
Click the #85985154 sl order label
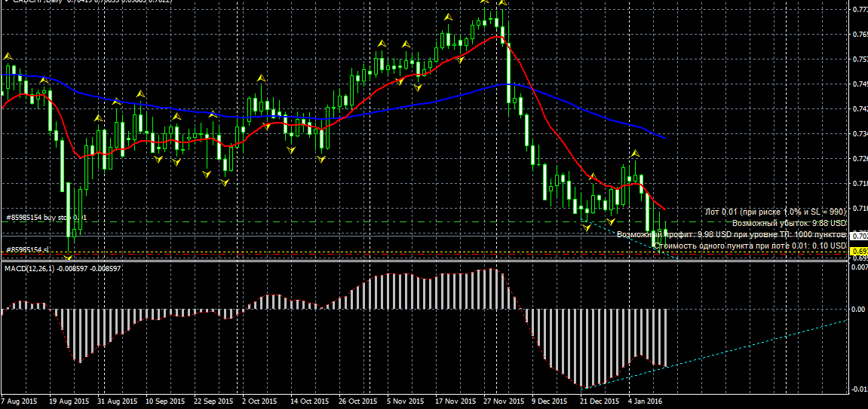coord(28,250)
